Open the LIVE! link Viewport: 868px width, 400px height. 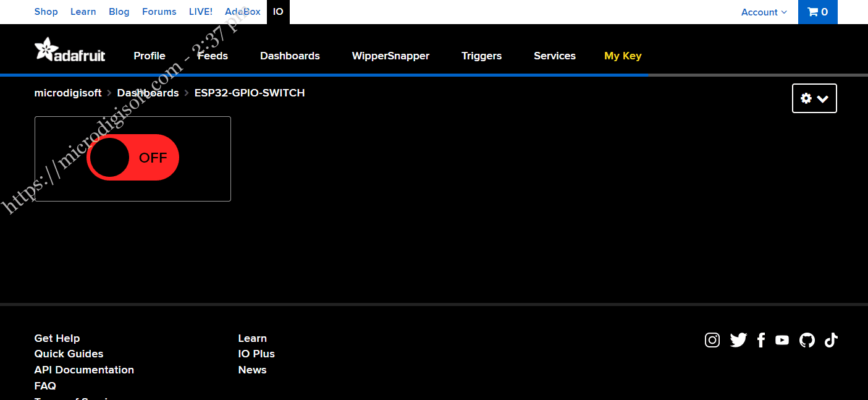click(x=201, y=12)
